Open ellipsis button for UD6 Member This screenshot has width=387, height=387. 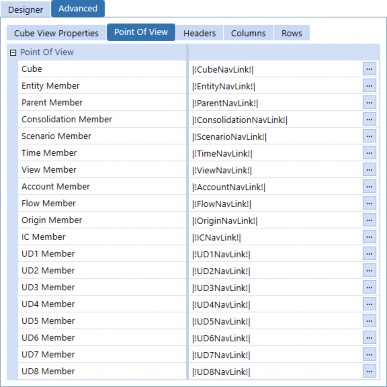pyautogui.click(x=369, y=338)
